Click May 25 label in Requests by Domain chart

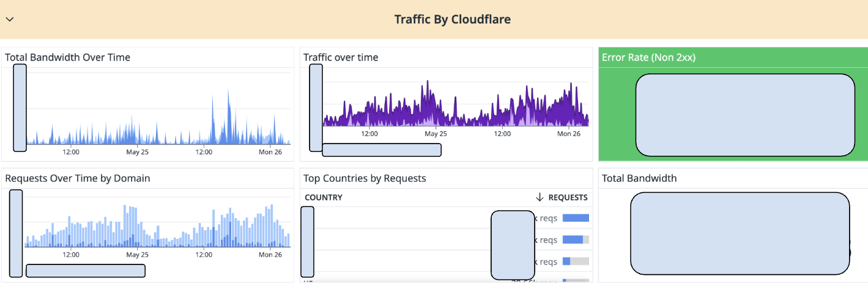coord(137,255)
